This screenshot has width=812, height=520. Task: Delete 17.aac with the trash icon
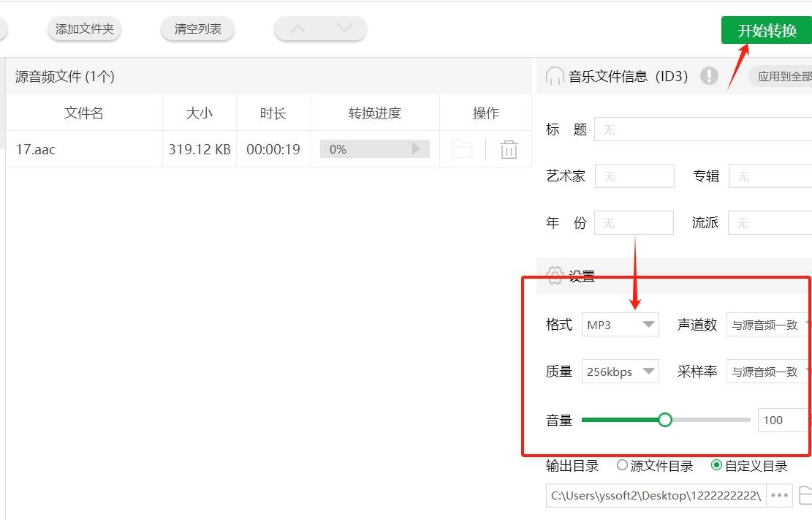point(509,149)
